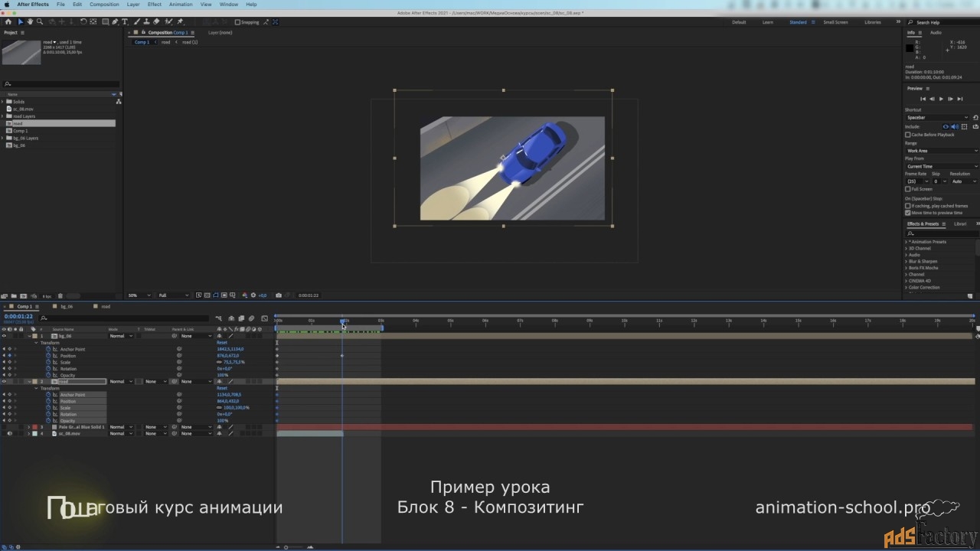Expand the Solids folder in Project
The height and width of the screenshot is (551, 980).
pyautogui.click(x=3, y=102)
